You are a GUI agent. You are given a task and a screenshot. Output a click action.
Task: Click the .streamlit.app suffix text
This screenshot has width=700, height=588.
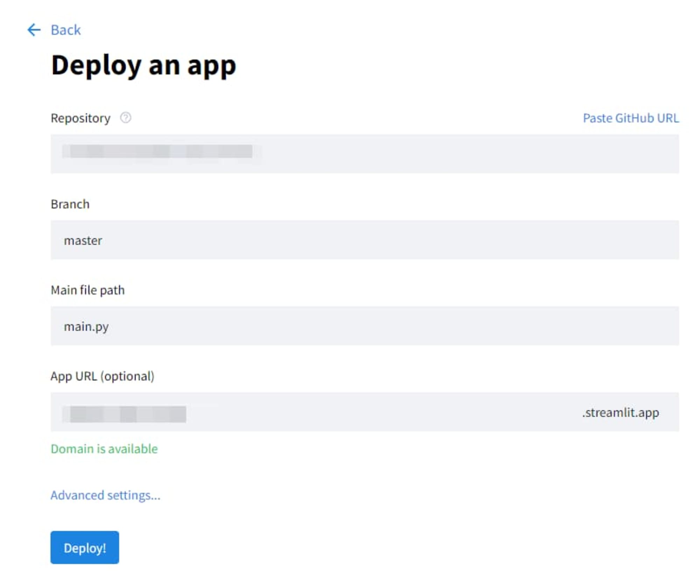coord(620,412)
